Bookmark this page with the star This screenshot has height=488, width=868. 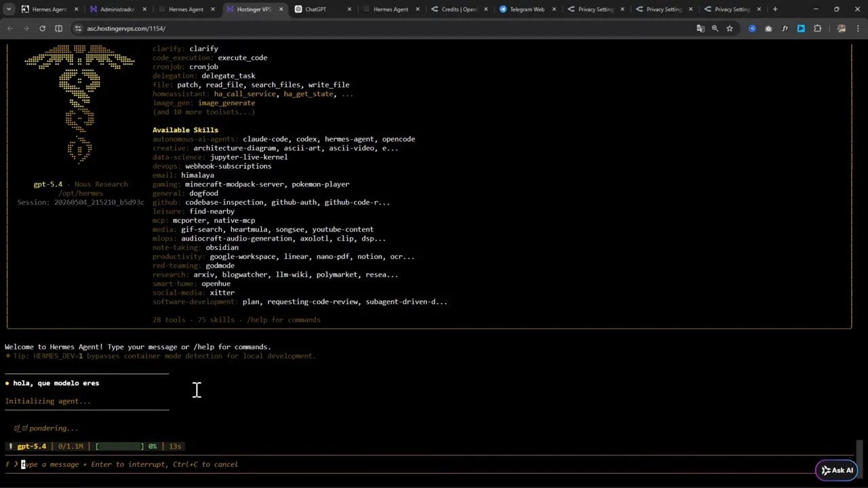[730, 28]
